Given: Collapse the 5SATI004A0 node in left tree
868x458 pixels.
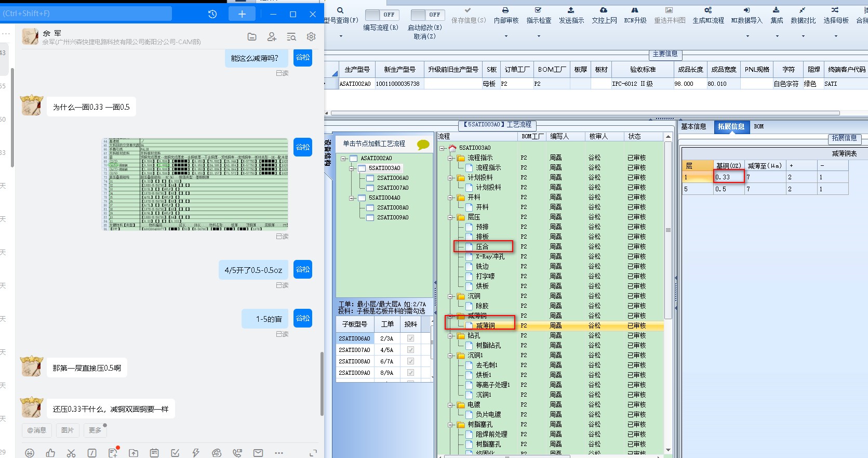Looking at the screenshot, I should [x=352, y=198].
